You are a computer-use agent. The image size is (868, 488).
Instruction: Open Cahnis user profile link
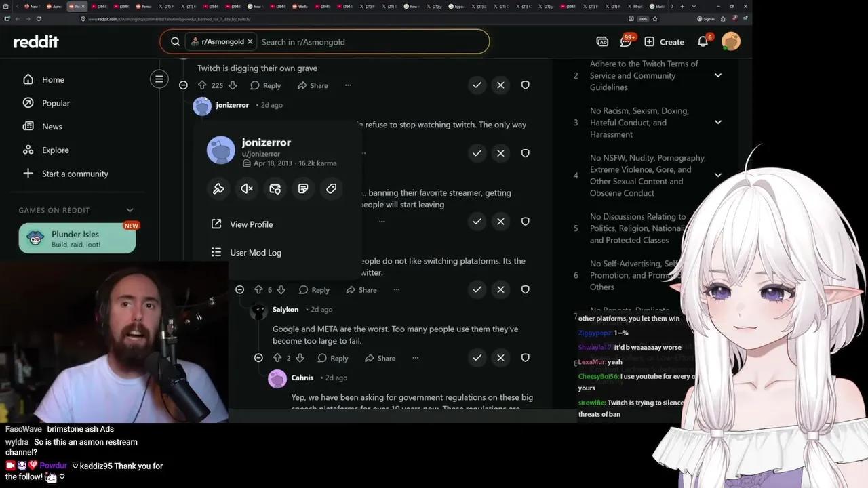(x=302, y=378)
